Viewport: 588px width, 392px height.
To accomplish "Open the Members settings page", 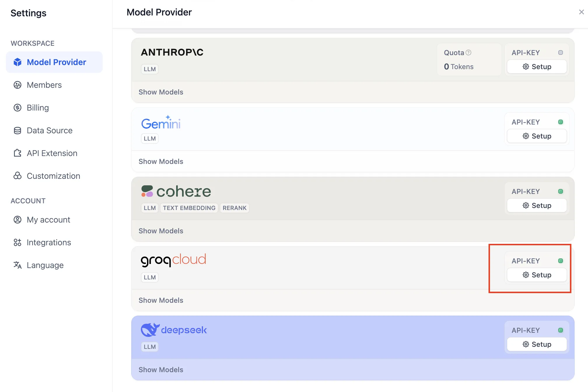I will click(x=44, y=85).
